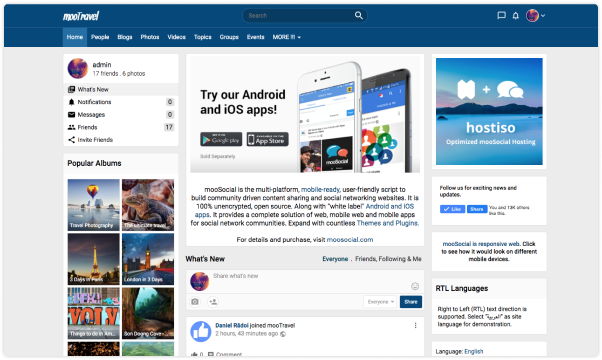
Task: Expand the account dropdown arrow
Action: 543,15
